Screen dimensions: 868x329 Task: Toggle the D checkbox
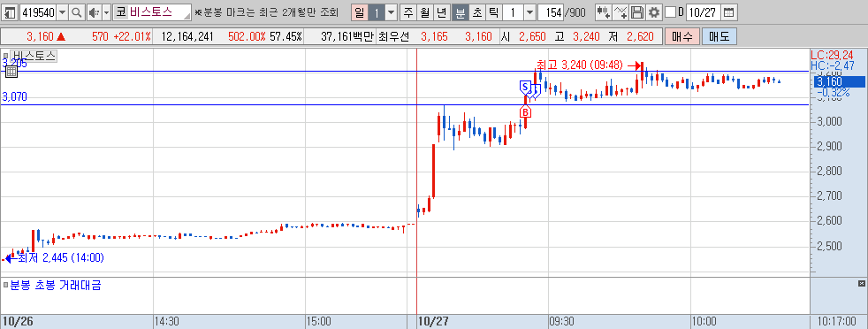click(x=670, y=11)
